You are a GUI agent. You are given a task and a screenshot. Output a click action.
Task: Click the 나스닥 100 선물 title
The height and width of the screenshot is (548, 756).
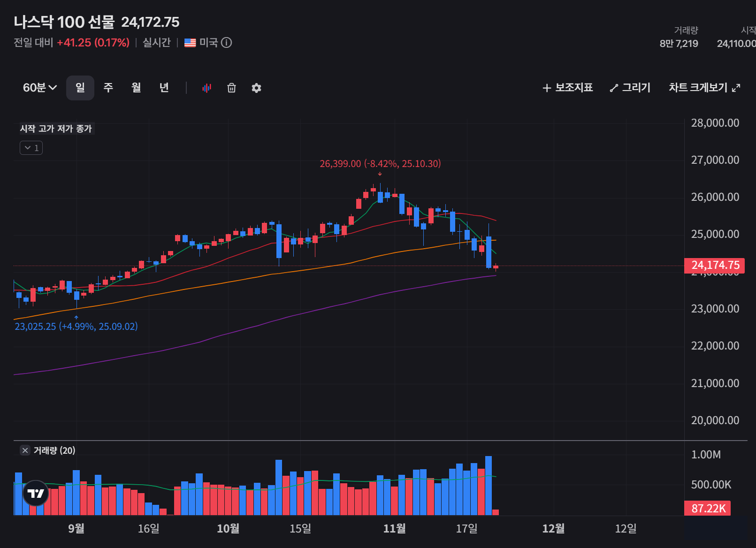point(64,22)
